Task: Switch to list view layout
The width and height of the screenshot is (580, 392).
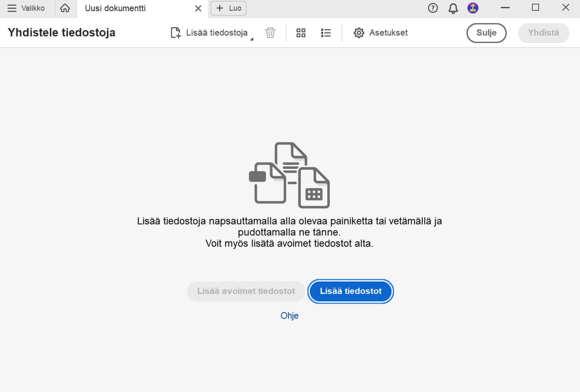Action: (x=326, y=33)
